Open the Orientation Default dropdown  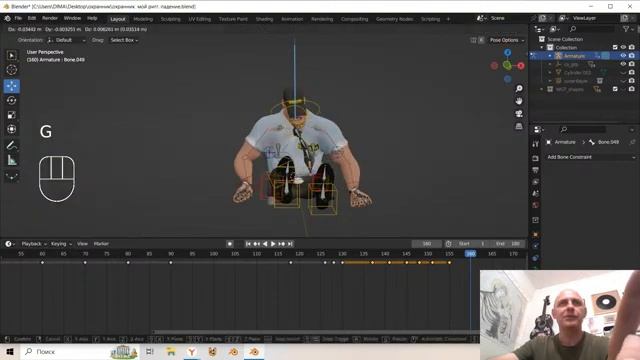point(67,40)
